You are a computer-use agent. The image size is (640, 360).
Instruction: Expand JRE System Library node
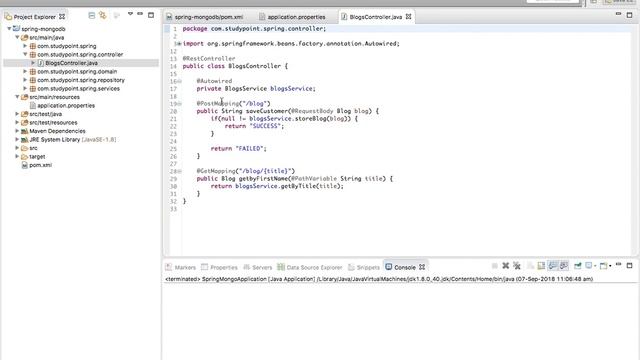click(17, 140)
